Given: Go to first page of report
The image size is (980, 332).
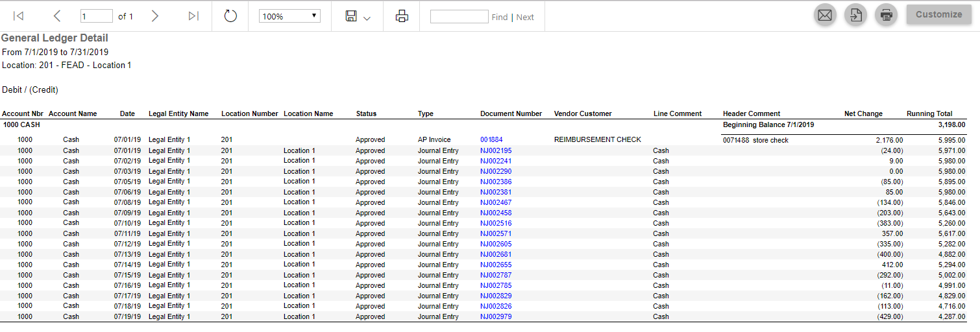Looking at the screenshot, I should [18, 16].
